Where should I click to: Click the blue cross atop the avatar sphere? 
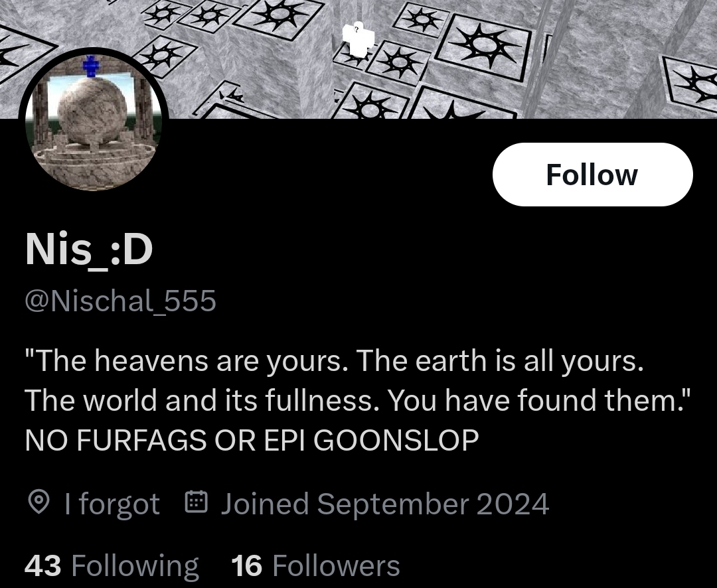(x=91, y=66)
